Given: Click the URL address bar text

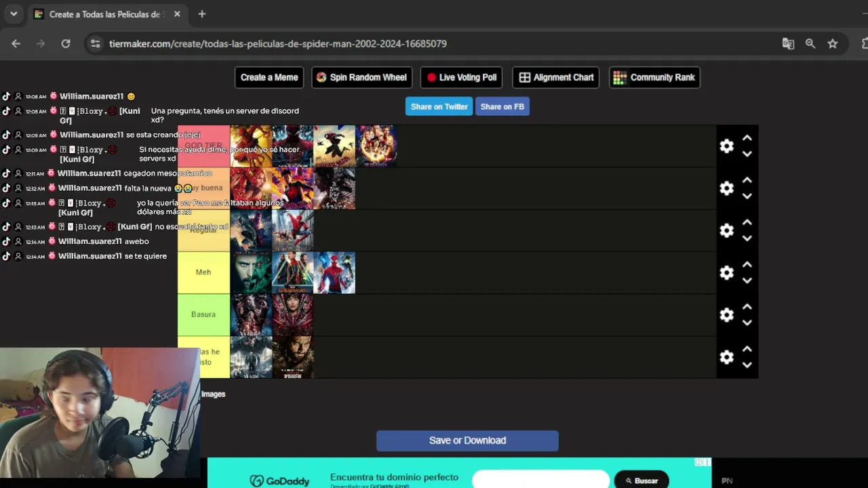Looking at the screenshot, I should [278, 43].
